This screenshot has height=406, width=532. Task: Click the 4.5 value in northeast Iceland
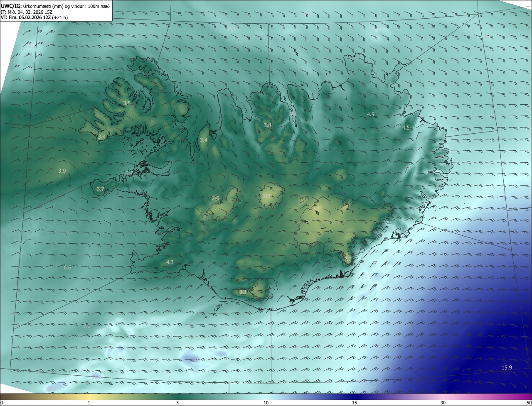[x=406, y=128]
